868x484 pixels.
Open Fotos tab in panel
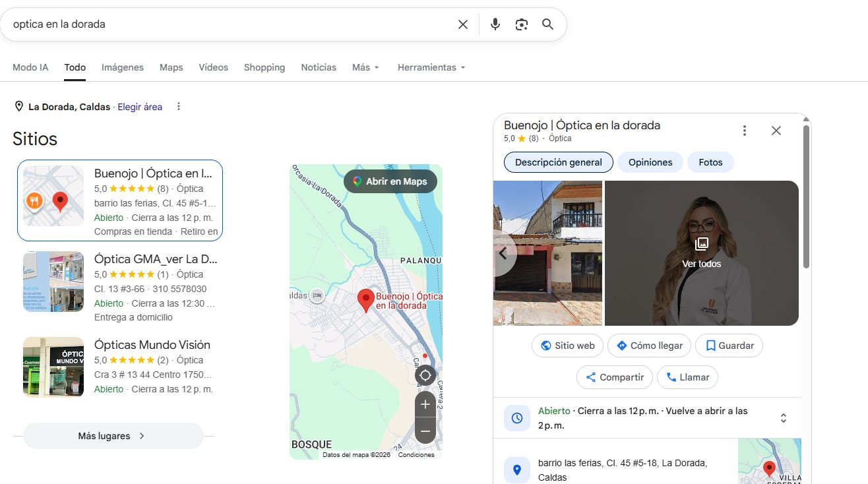(711, 162)
